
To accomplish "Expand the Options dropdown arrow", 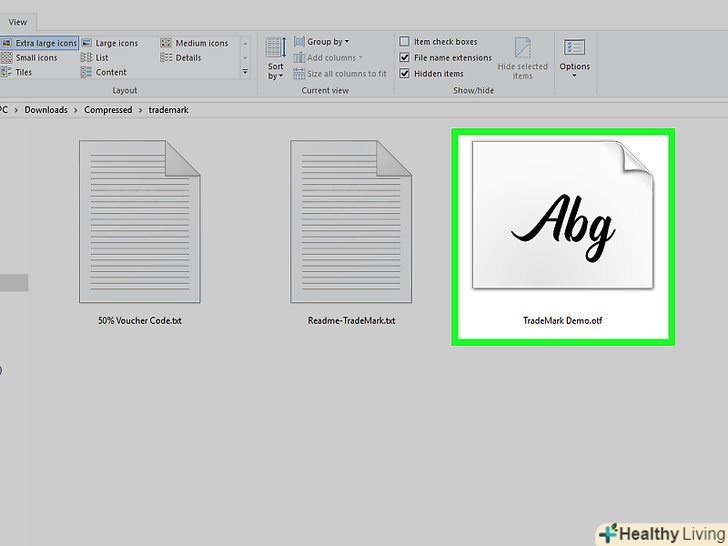I will (x=574, y=76).
